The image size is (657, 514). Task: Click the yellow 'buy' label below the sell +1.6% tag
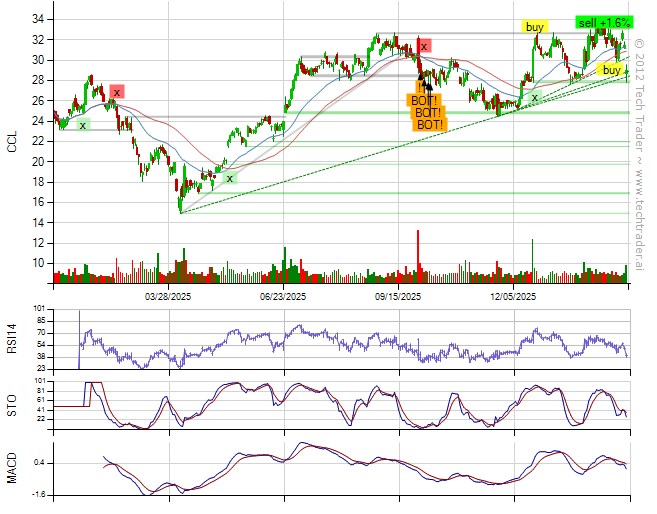[611, 70]
